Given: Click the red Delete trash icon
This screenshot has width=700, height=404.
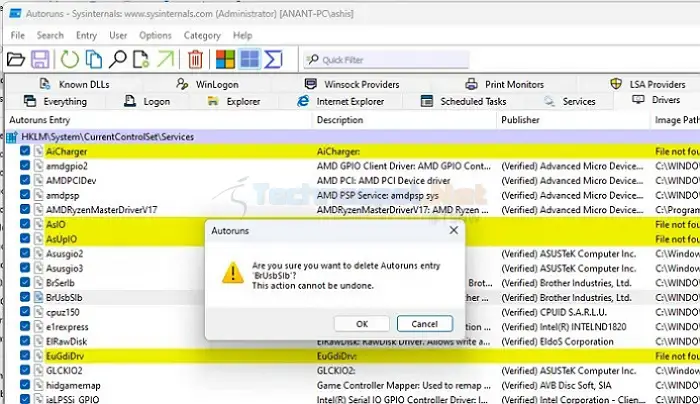Looking at the screenshot, I should pos(195,59).
